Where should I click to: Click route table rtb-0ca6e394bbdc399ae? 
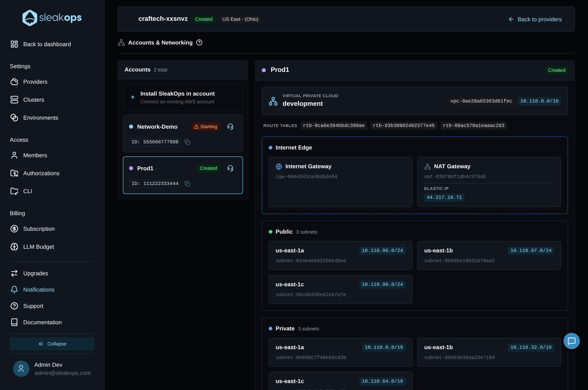(x=334, y=126)
